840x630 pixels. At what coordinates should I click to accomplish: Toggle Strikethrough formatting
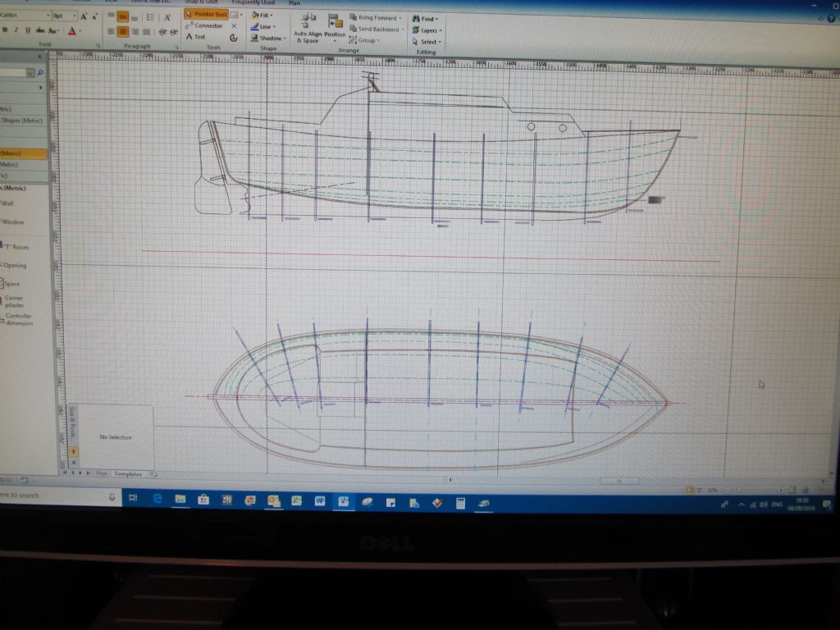[40, 30]
